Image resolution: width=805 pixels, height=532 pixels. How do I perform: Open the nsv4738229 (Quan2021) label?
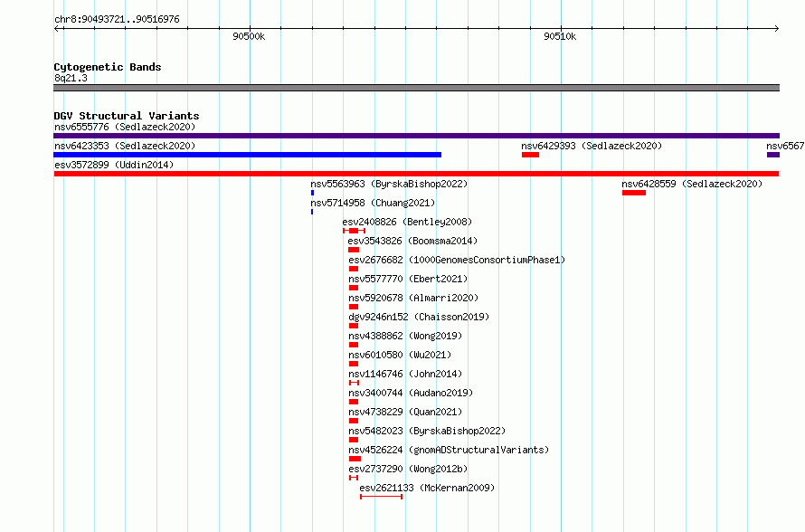(405, 412)
